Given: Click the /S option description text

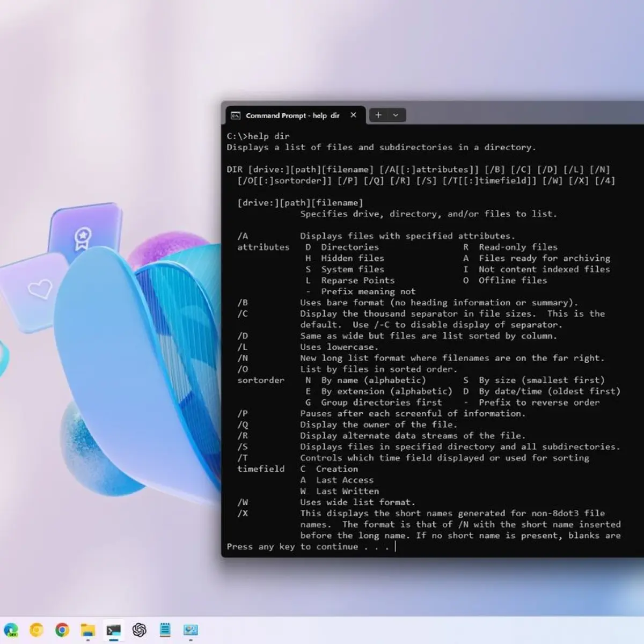Looking at the screenshot, I should coord(460,447).
